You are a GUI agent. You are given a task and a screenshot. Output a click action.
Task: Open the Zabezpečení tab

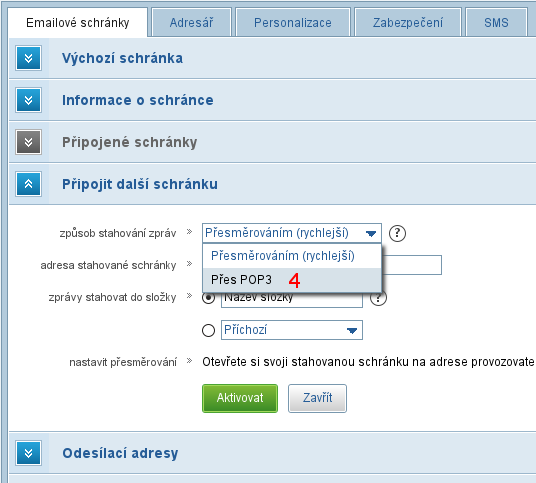pyautogui.click(x=408, y=23)
